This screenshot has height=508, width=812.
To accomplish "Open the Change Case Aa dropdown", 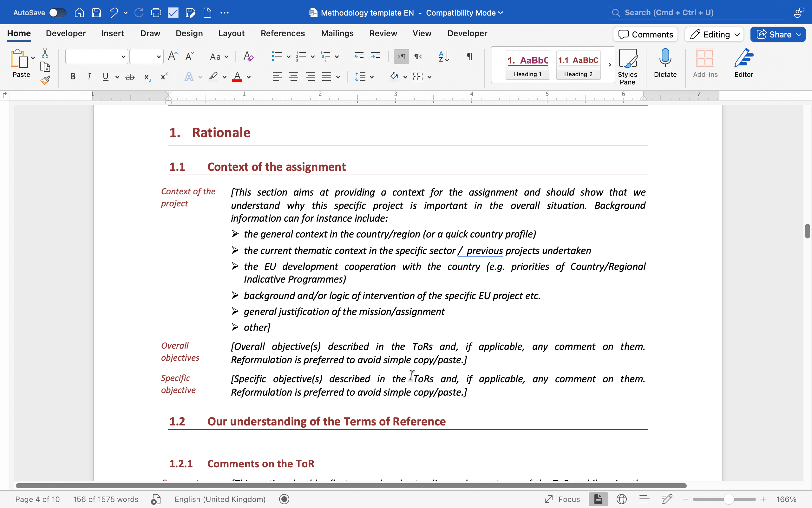I will [219, 57].
